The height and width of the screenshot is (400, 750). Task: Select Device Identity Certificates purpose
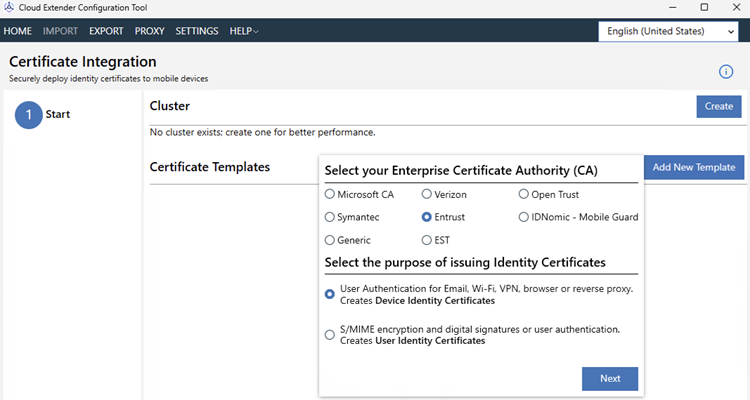pos(330,294)
